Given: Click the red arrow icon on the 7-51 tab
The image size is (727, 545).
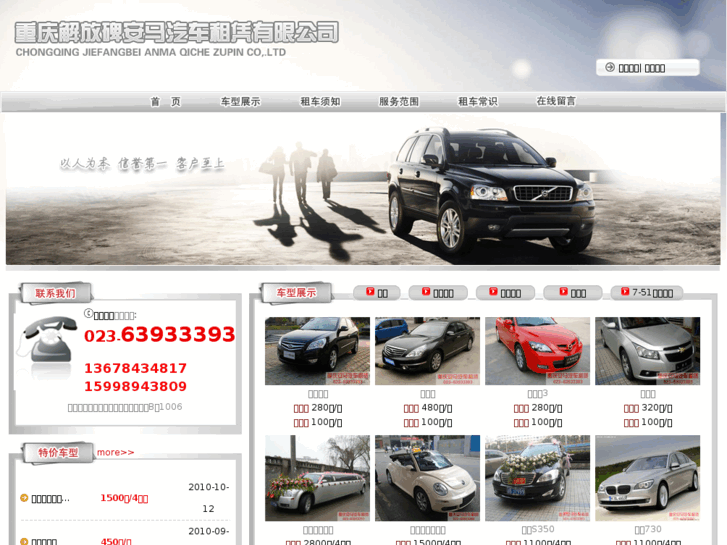Looking at the screenshot, I should 625,292.
